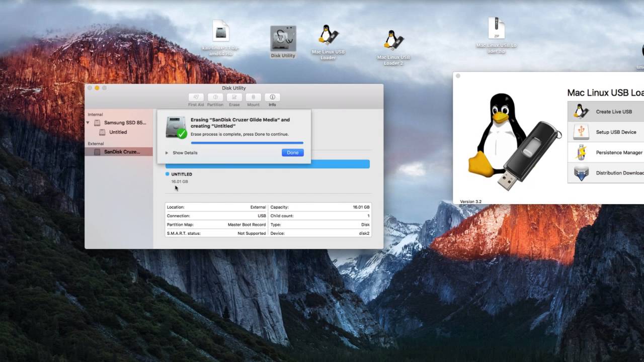Viewport: 644px width, 362px height.
Task: Click the UNTITLED blue legend dot
Action: pyautogui.click(x=168, y=174)
